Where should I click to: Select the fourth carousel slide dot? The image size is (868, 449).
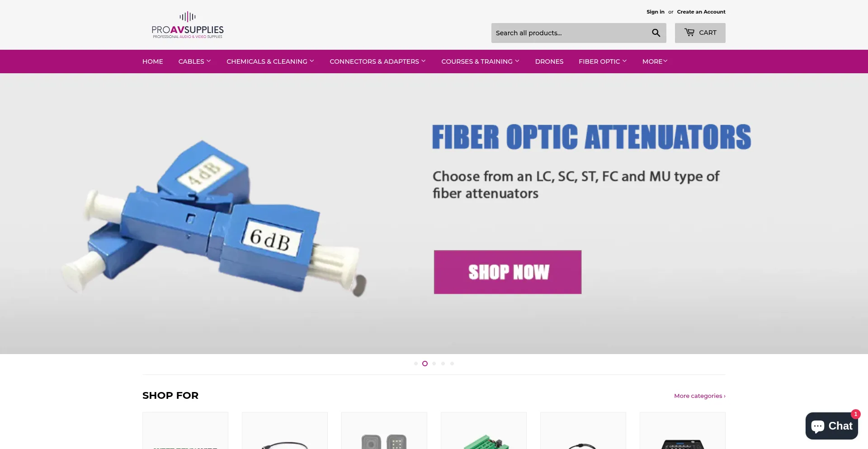coord(443,364)
